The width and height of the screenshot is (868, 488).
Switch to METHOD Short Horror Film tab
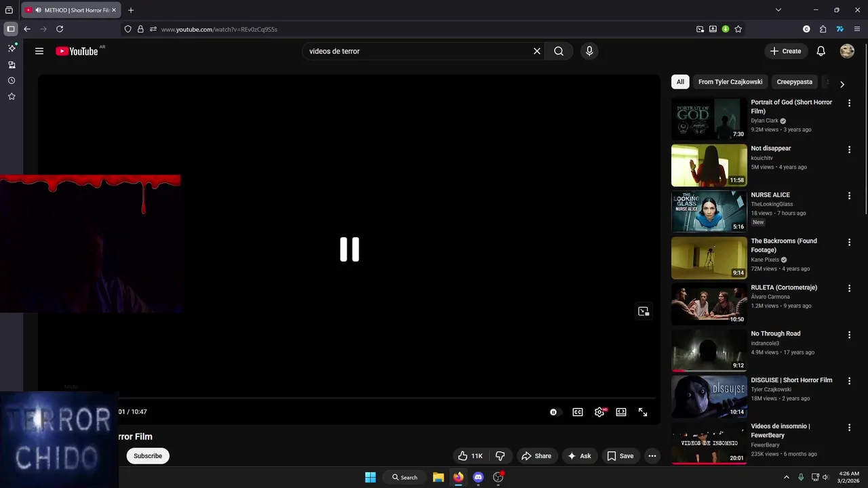tap(71, 10)
